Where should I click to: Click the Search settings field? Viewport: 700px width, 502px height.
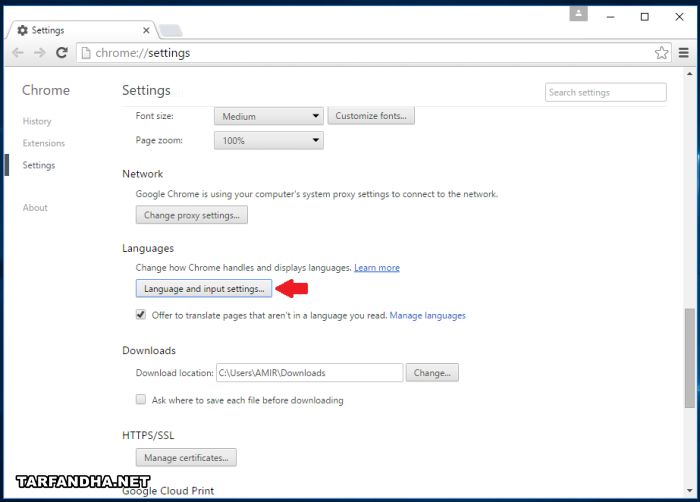click(x=605, y=92)
